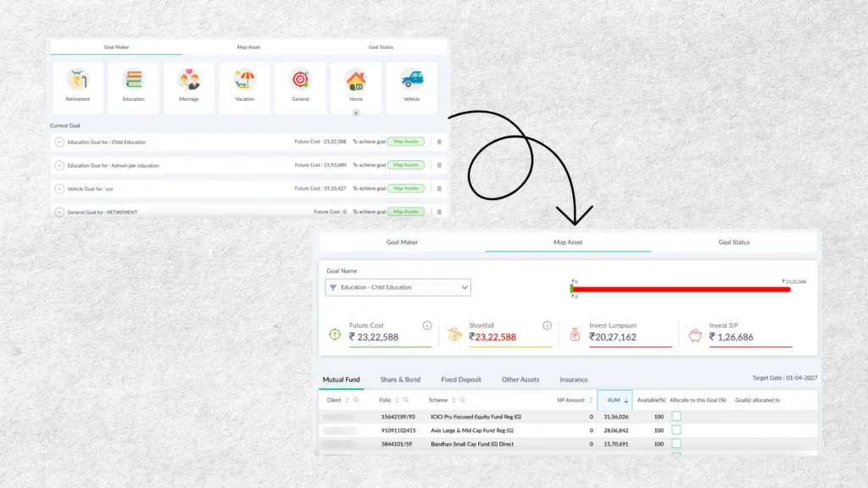Select the Retirement goal icon
Viewport: 868px width, 488px height.
[x=77, y=80]
